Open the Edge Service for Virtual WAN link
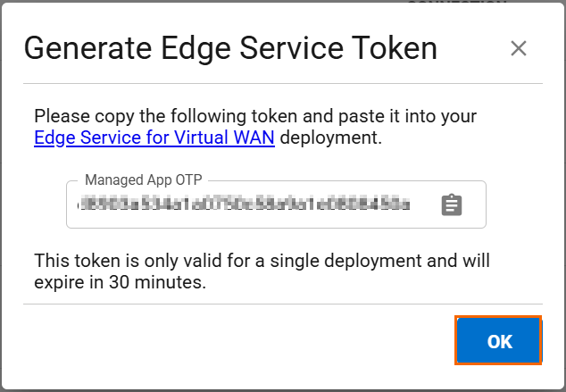566x392 pixels. tap(154, 138)
